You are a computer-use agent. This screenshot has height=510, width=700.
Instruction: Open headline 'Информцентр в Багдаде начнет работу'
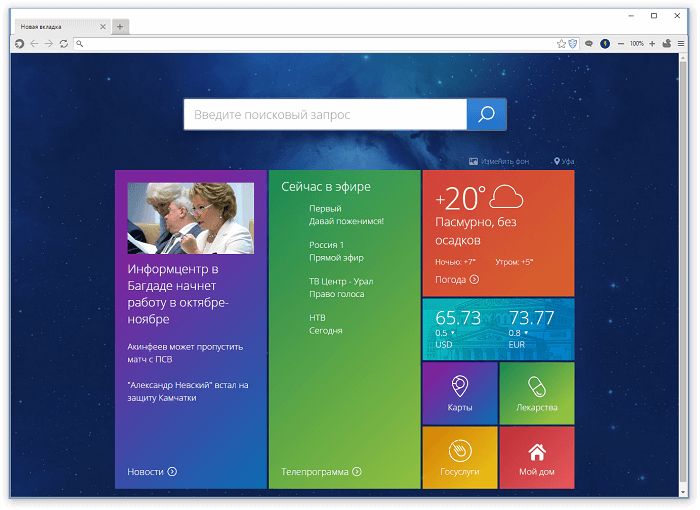178,294
